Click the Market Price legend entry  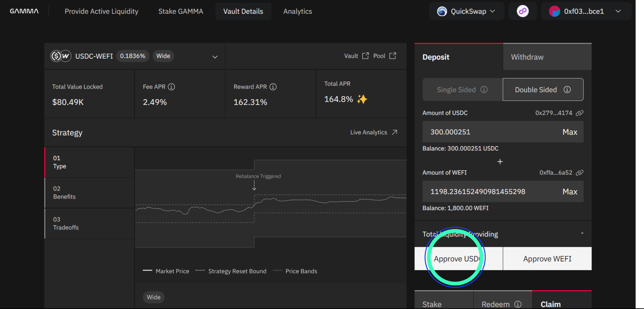click(166, 271)
